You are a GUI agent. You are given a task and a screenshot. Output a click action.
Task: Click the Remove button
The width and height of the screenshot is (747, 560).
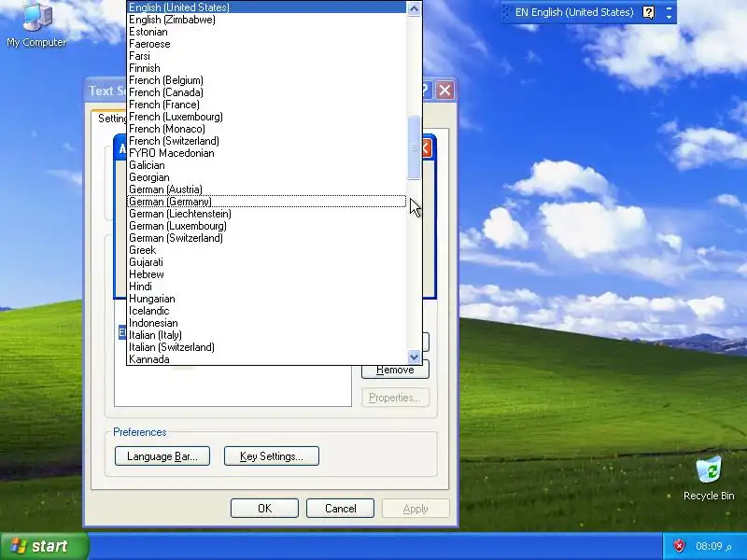(395, 371)
